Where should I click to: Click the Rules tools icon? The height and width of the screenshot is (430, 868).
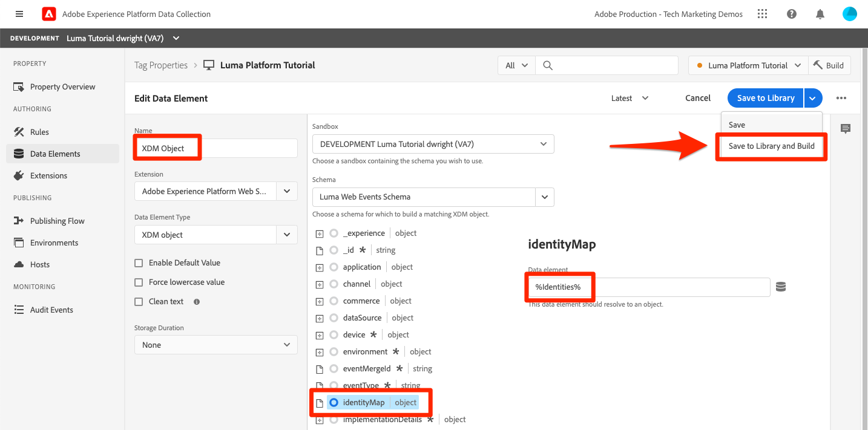pos(19,132)
